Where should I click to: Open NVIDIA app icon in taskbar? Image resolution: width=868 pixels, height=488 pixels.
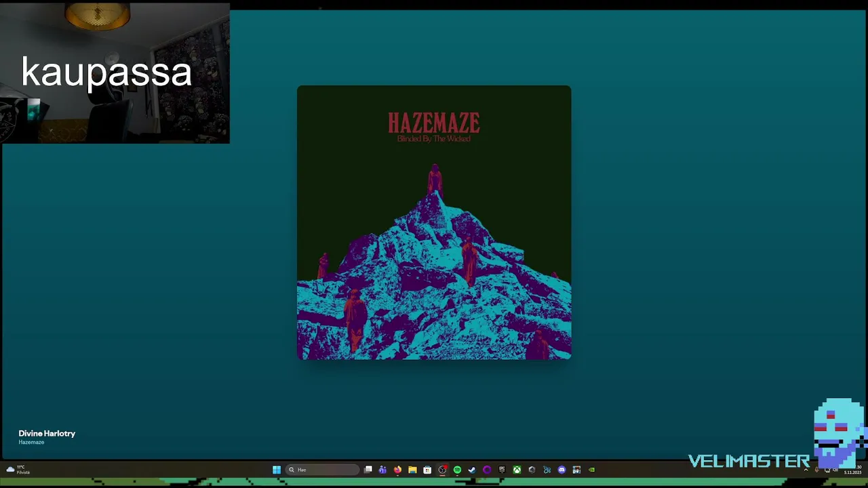pyautogui.click(x=591, y=470)
